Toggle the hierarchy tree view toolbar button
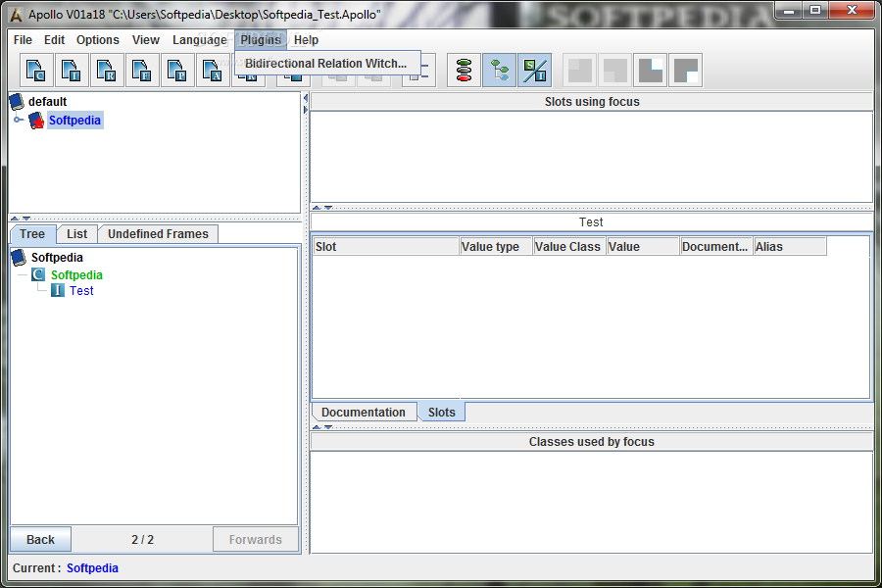This screenshot has width=882, height=588. coord(500,71)
